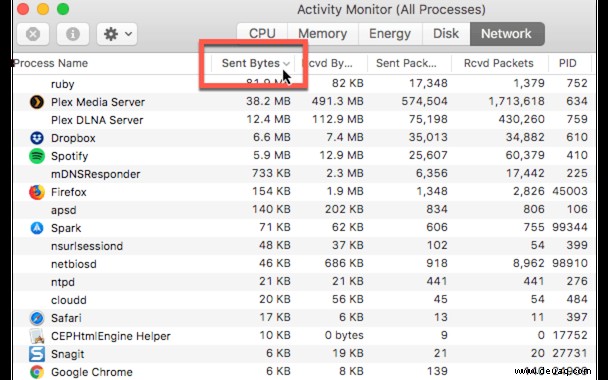Viewport: 608px width, 380px height.
Task: Click the 12.9 MB received bytes value
Action: tap(341, 155)
